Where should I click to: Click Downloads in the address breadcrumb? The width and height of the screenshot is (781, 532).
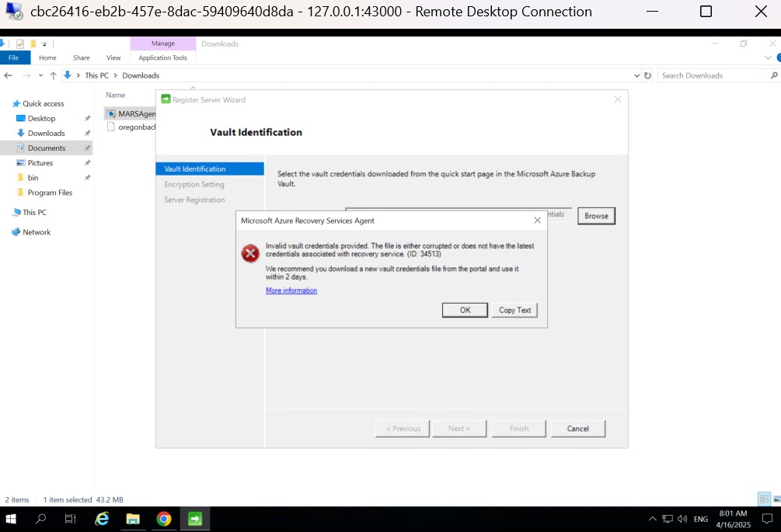pyautogui.click(x=141, y=75)
